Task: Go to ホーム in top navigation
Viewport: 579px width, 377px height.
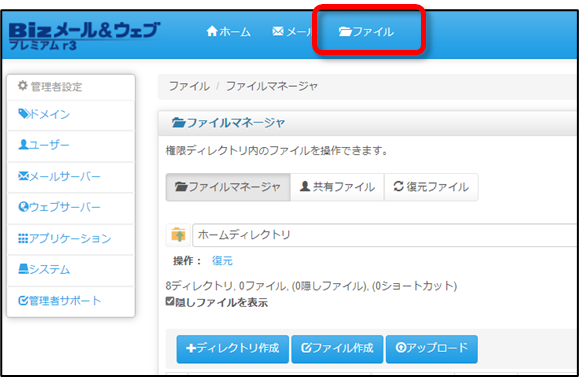Action: (x=229, y=32)
